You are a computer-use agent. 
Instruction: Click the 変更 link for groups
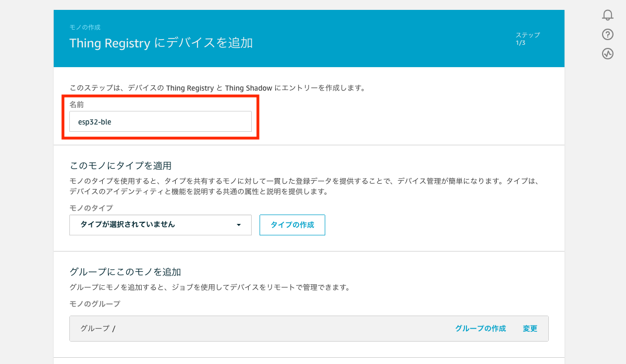pyautogui.click(x=530, y=329)
